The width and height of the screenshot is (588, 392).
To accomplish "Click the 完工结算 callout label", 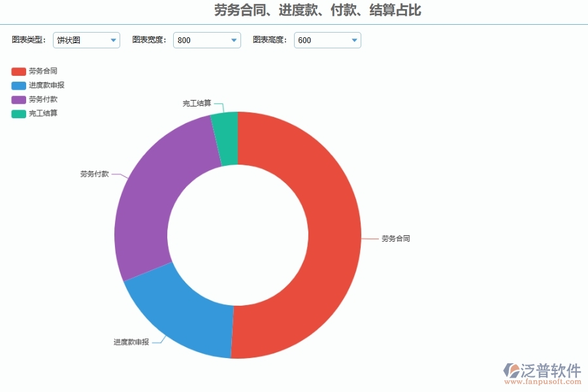I will coord(197,103).
